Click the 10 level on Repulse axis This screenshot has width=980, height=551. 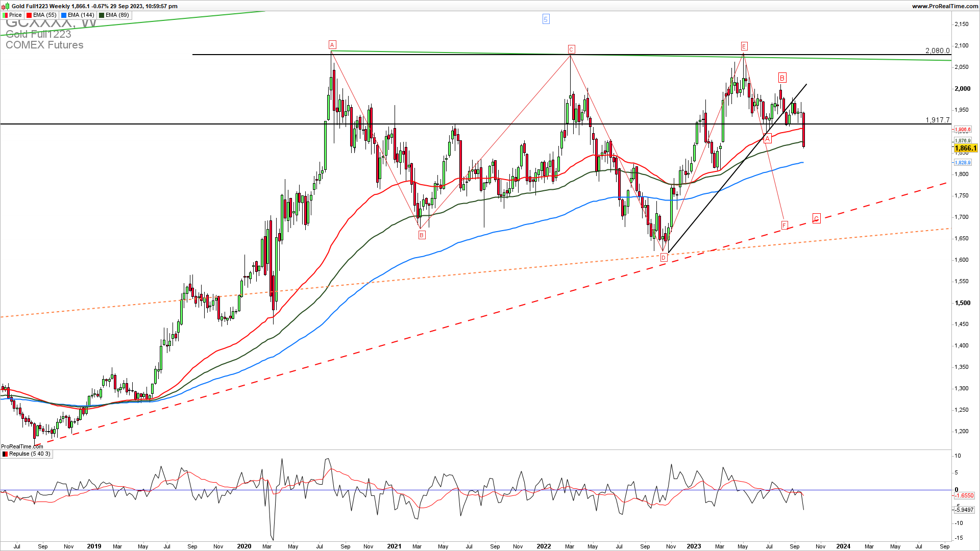tap(958, 456)
